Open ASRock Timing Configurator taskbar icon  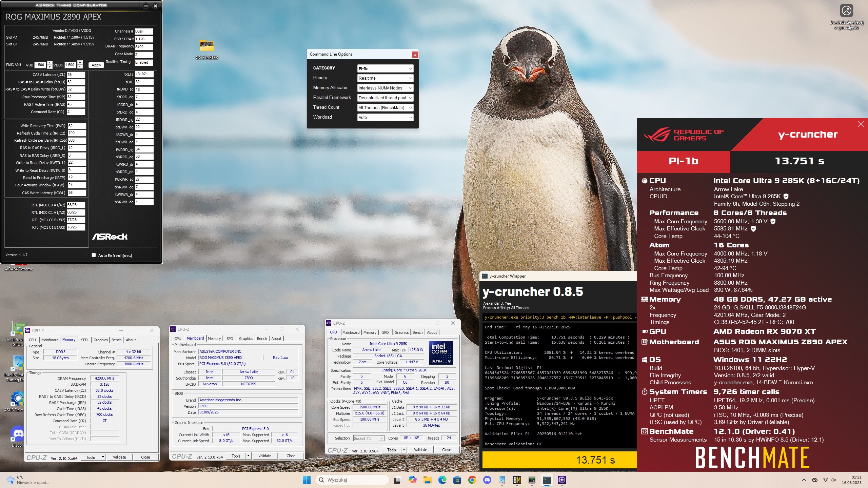coord(502,480)
